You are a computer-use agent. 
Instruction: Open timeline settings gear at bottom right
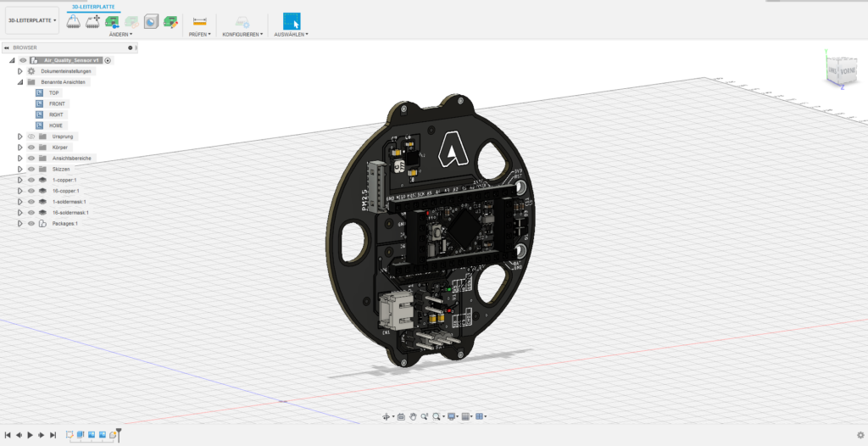pos(860,436)
